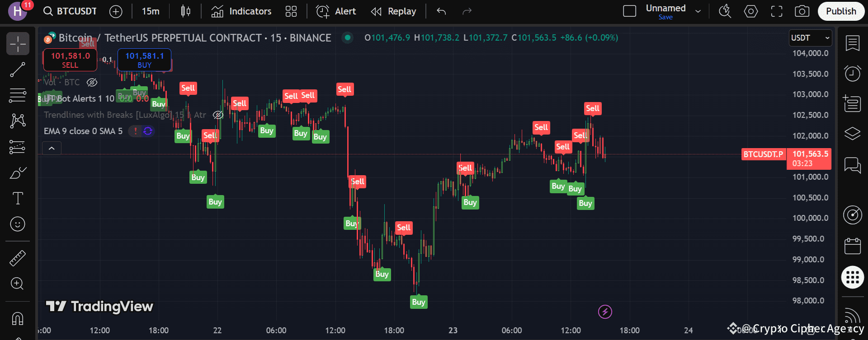Save the Unnamed layout

pyautogui.click(x=665, y=17)
